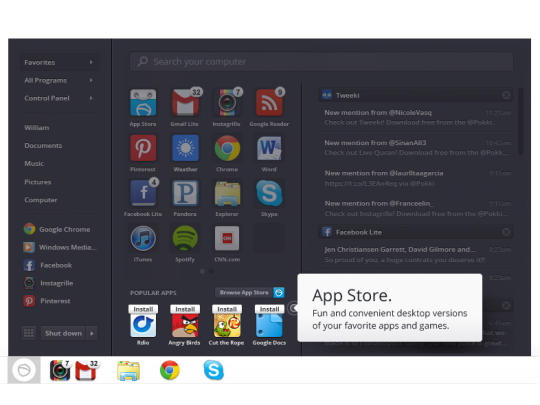Click the Google Docs app icon
Image resolution: width=540 pixels, height=405 pixels.
point(269,325)
